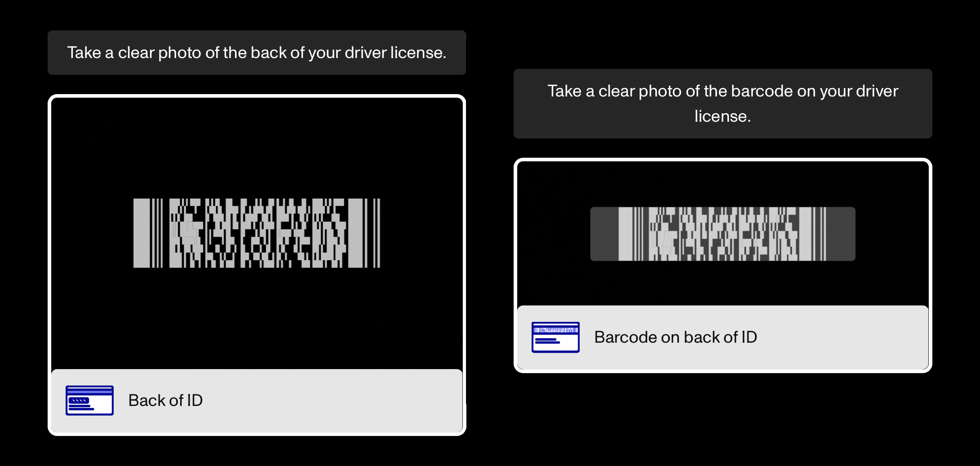Click the barcode photo instruction banner
Viewport: 980px width, 466px height.
pyautogui.click(x=723, y=104)
